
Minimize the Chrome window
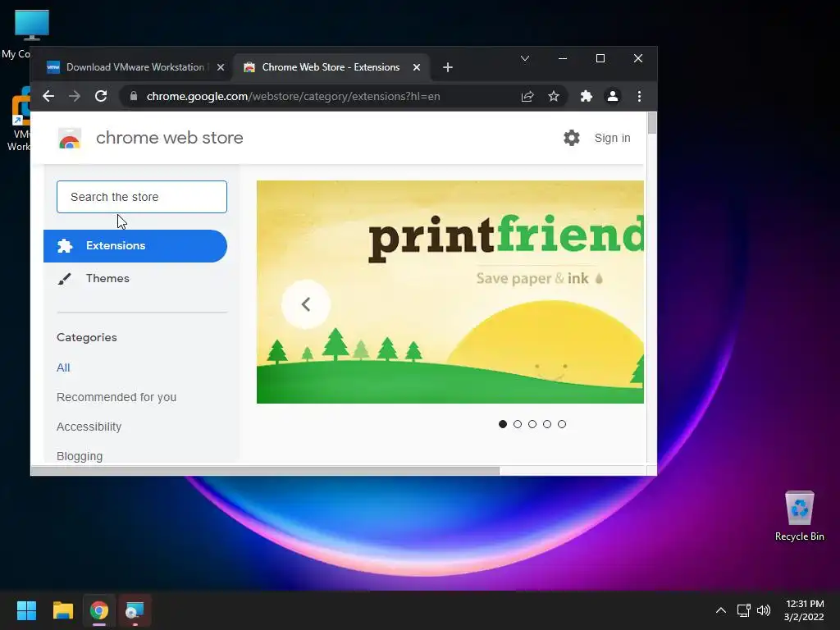(563, 58)
